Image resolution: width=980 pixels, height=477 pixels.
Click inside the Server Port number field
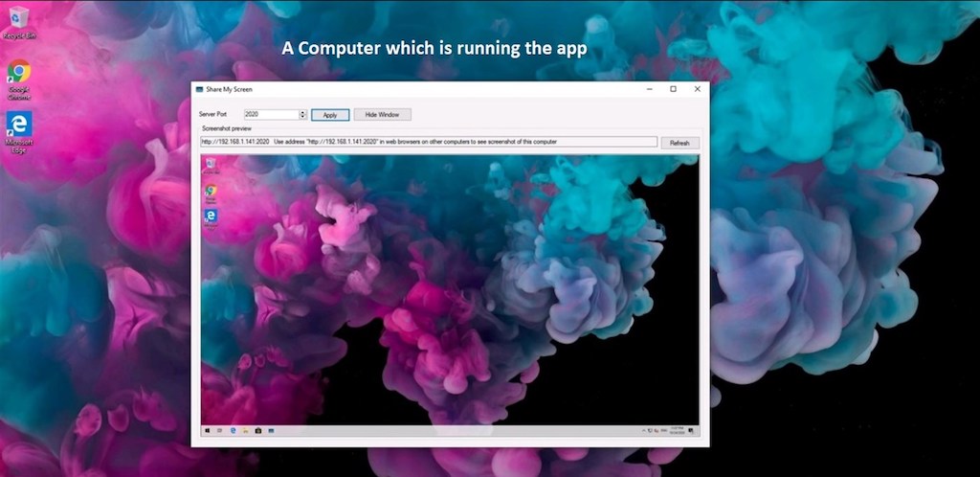pyautogui.click(x=270, y=114)
